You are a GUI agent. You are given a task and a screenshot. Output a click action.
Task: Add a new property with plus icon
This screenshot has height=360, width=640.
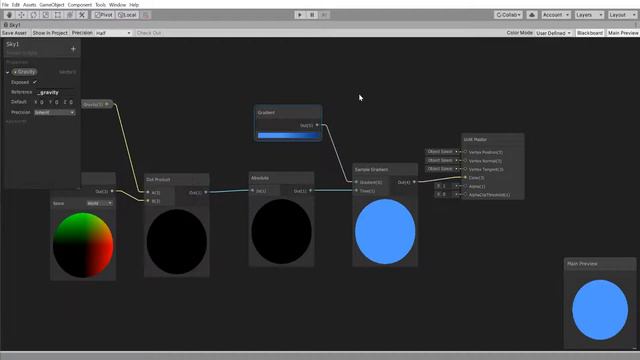[x=73, y=49]
